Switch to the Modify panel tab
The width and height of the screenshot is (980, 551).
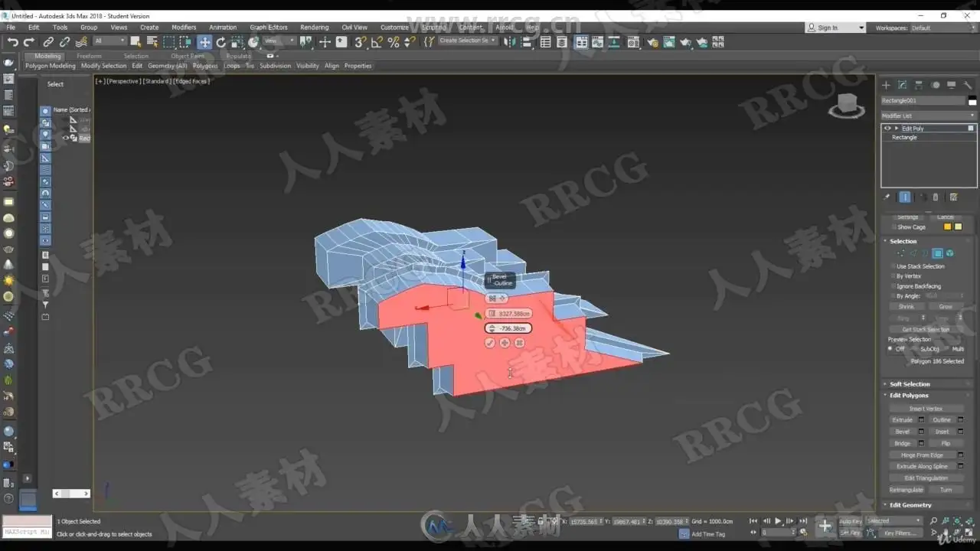[x=903, y=85]
